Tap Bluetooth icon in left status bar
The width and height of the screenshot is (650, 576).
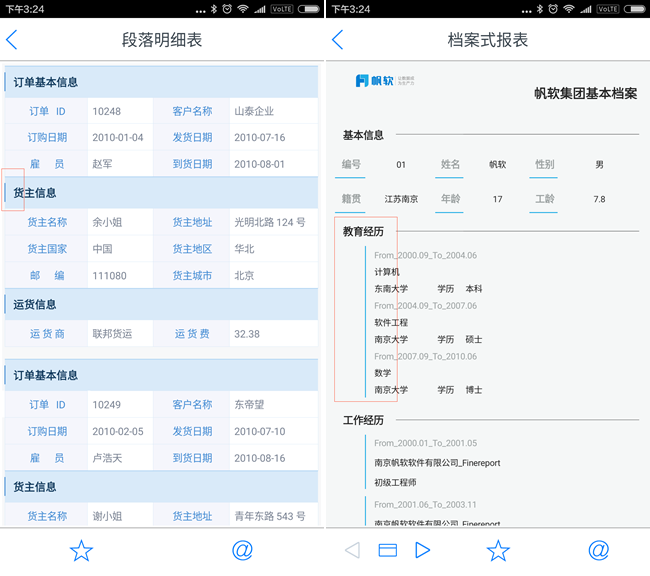[214, 9]
